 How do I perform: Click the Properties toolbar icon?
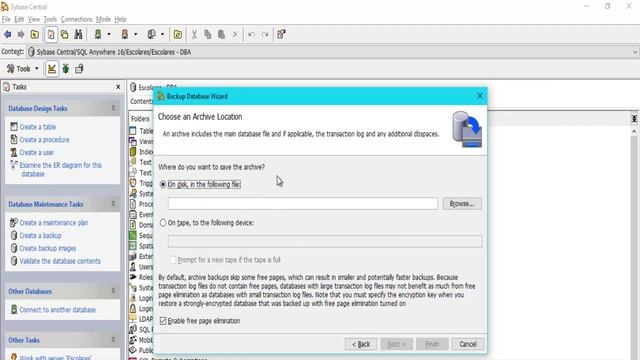tap(281, 35)
